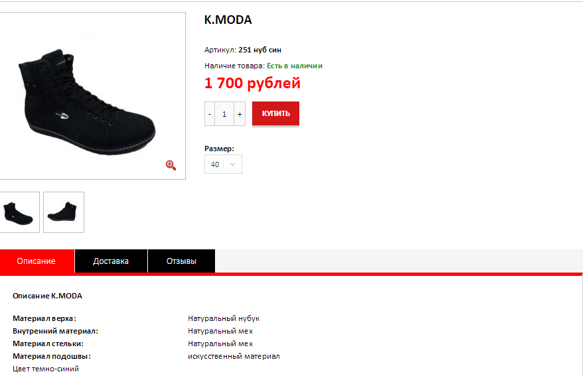The height and width of the screenshot is (376, 588).
Task: Expand the Размер size dropdown arrow
Action: click(x=232, y=164)
